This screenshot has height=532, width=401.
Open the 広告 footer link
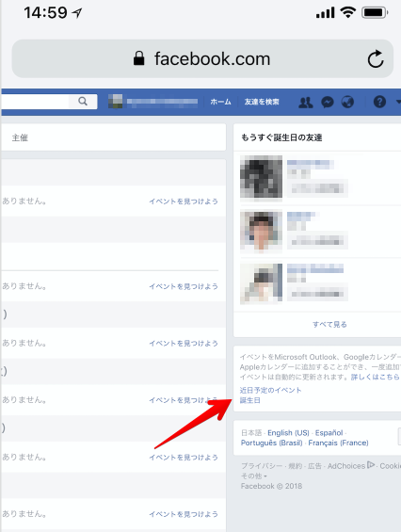[x=314, y=466]
